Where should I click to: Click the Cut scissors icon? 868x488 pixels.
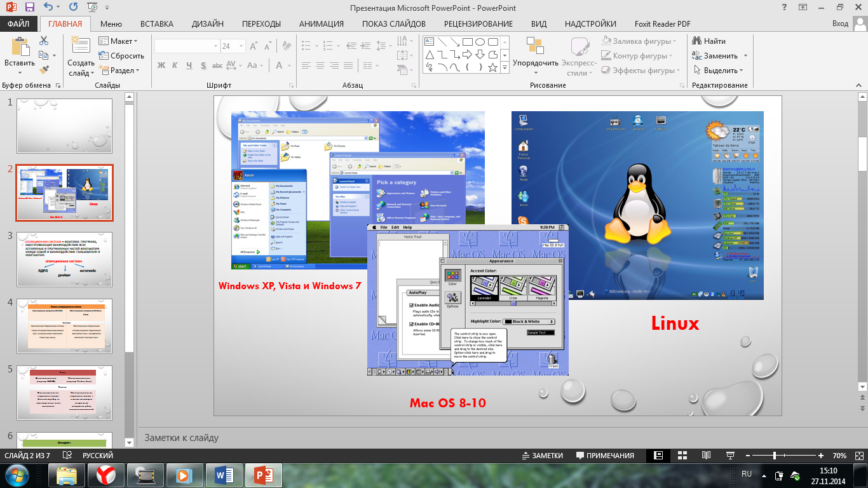(44, 41)
